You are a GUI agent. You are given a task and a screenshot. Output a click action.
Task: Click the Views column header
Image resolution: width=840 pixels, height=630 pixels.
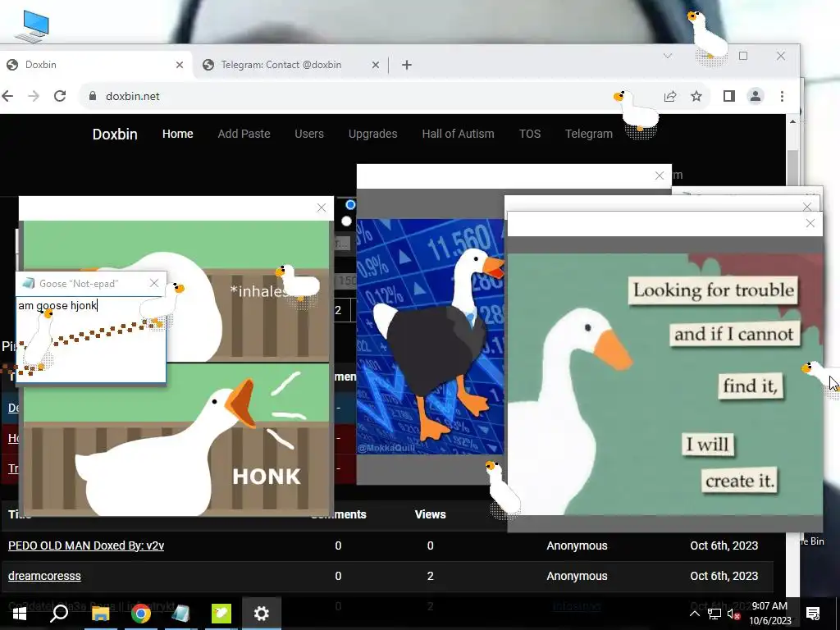[430, 514]
